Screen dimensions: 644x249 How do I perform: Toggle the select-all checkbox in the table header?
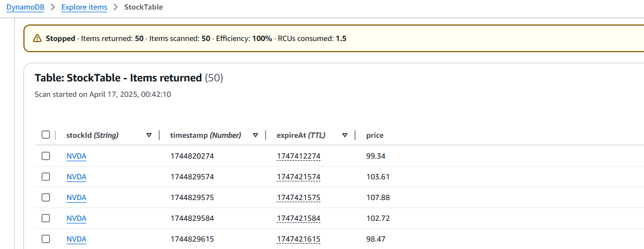(x=46, y=135)
